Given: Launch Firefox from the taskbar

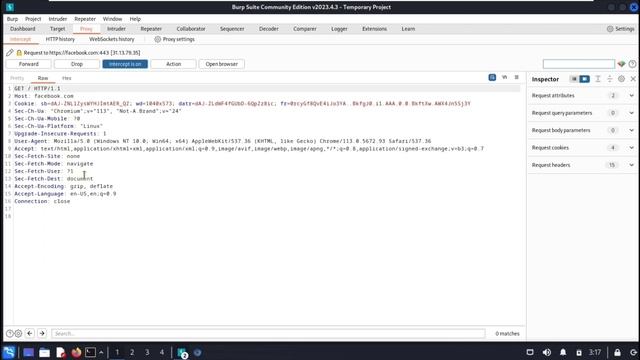Looking at the screenshot, I should 76,352.
